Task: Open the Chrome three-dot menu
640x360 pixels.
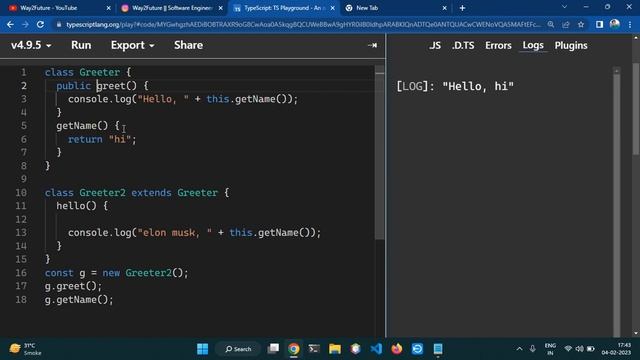Action: 630,24
